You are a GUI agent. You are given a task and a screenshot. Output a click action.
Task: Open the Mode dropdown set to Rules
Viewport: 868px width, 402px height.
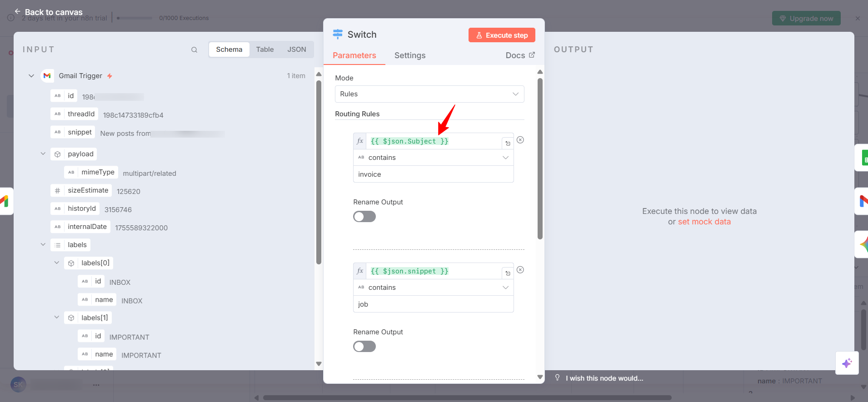click(x=429, y=94)
